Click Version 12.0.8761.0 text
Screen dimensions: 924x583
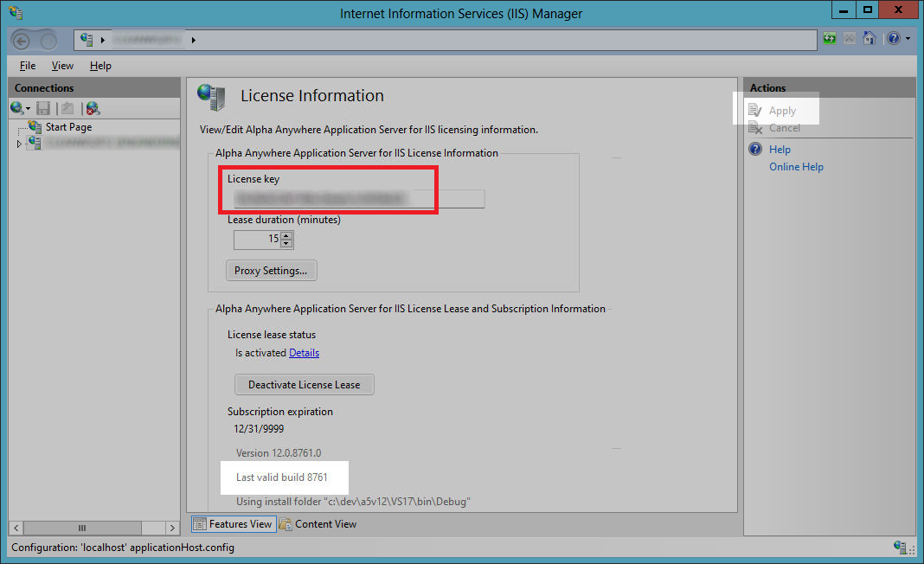pyautogui.click(x=279, y=453)
